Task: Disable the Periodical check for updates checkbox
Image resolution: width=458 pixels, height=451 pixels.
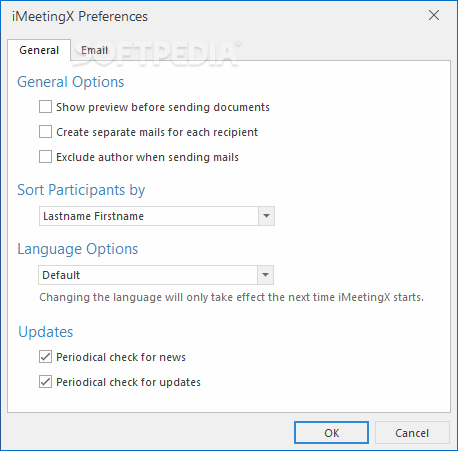Action: tap(45, 382)
